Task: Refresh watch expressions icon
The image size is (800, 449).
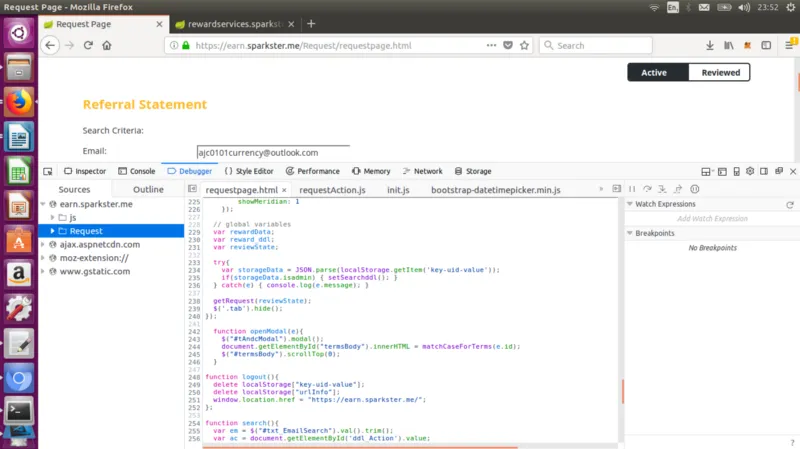Action: (790, 205)
